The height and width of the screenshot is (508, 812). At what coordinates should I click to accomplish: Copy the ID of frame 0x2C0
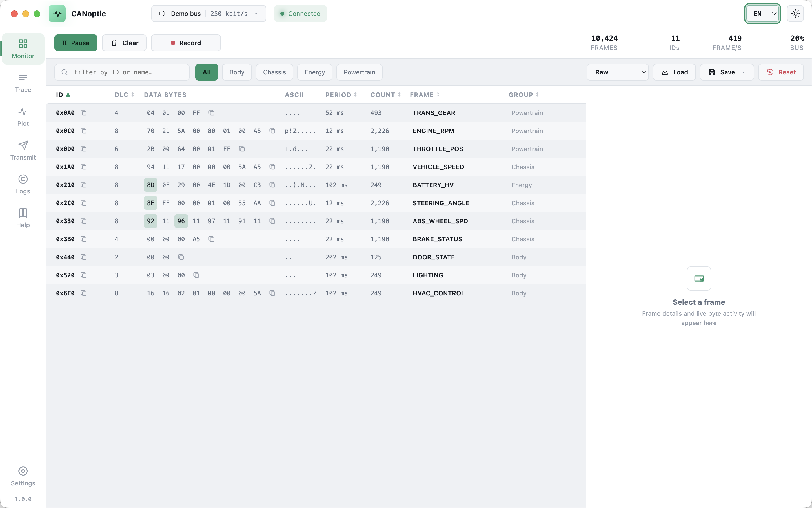coord(84,203)
